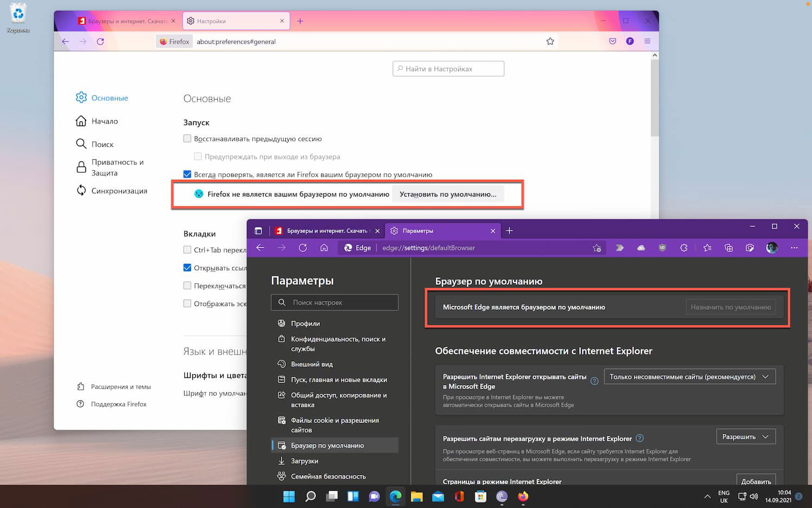Open the Edge Collections icon
812x508 pixels.
click(x=729, y=248)
